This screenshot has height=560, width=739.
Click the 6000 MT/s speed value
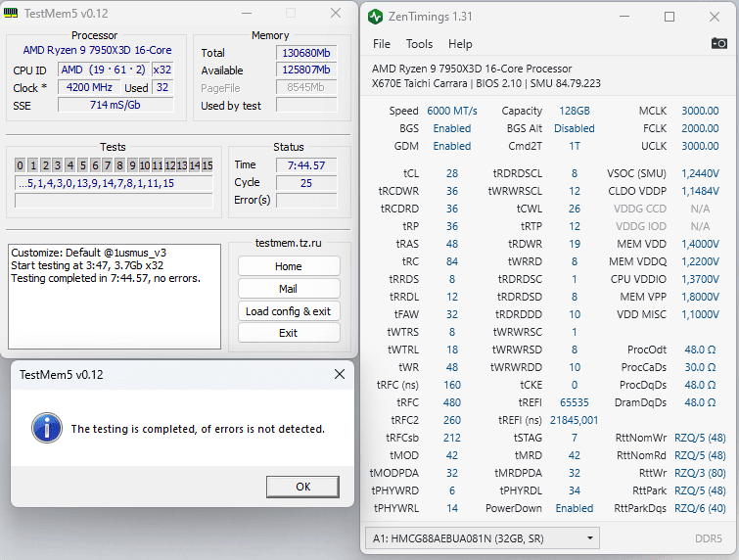point(452,111)
